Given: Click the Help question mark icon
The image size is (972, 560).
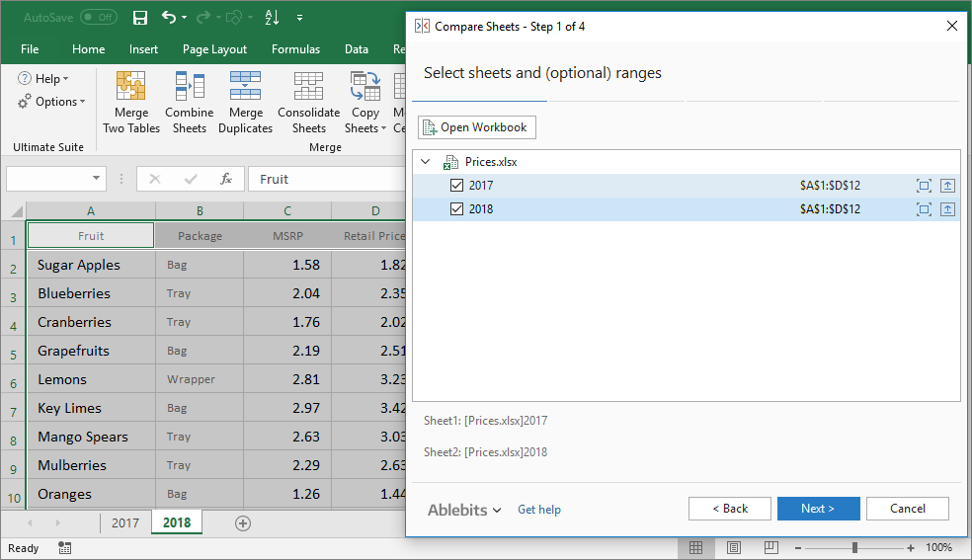Looking at the screenshot, I should [24, 79].
